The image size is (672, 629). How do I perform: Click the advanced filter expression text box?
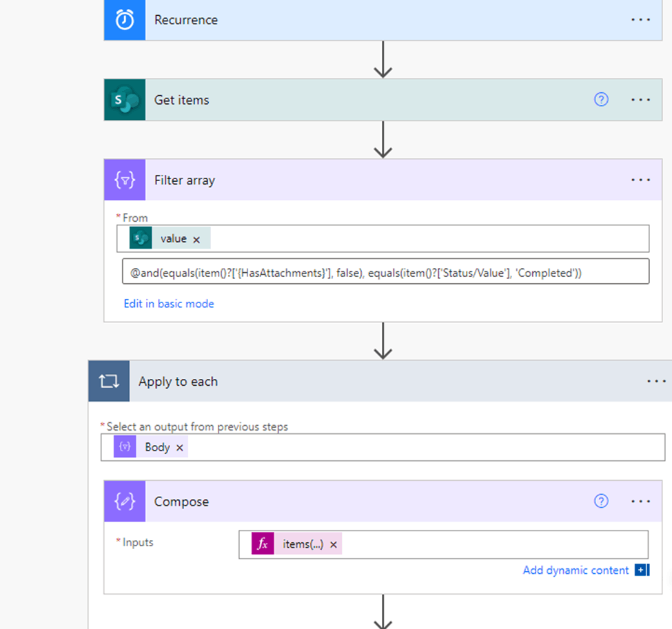pos(385,271)
